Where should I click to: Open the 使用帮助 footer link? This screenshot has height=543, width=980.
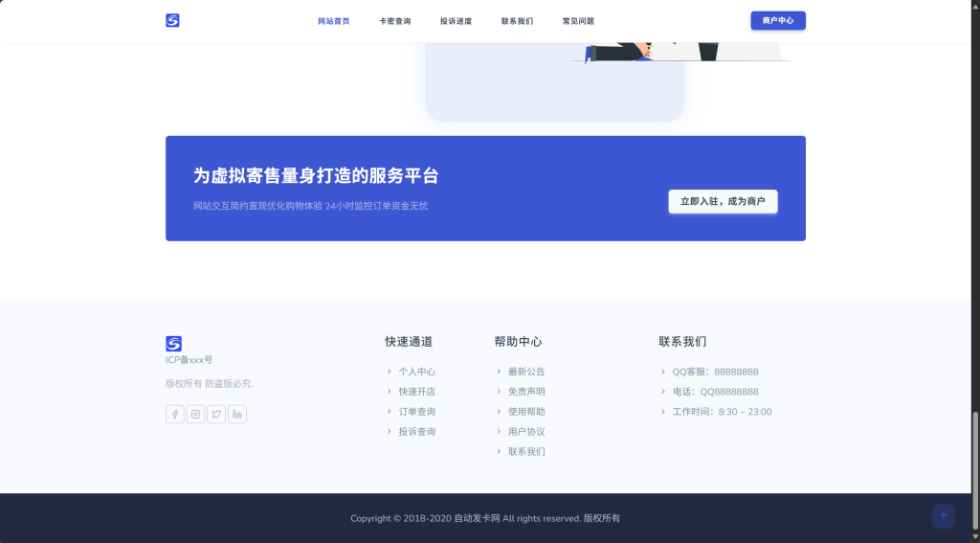(x=526, y=412)
